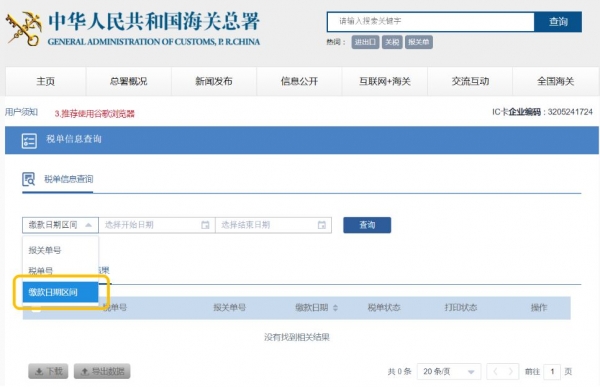Open calendar icon in end date field
Screen dimensions: 600x387
(x=322, y=225)
